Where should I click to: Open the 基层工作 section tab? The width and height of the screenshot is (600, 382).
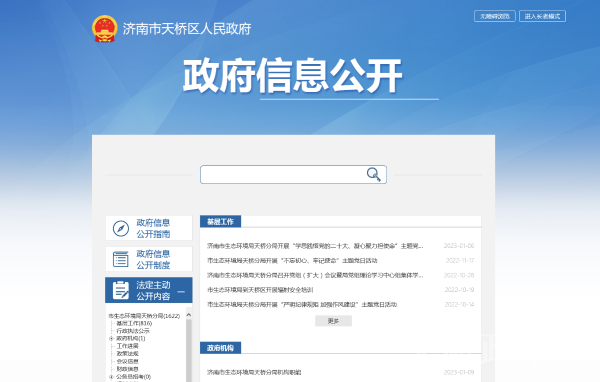[x=220, y=221]
